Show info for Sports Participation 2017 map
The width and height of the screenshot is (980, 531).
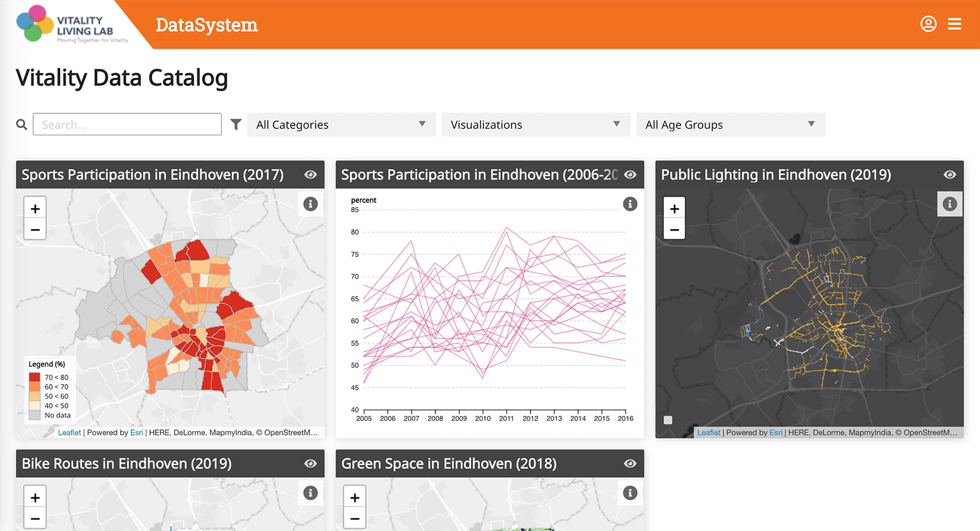(311, 203)
